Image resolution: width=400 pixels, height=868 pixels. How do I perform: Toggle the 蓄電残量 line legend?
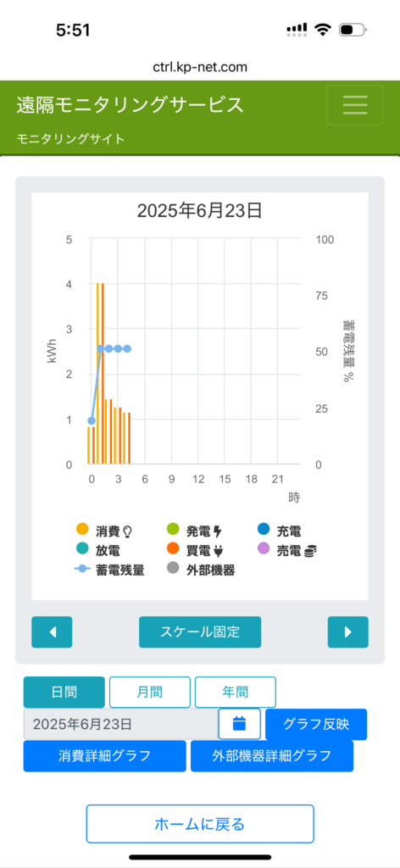point(110,570)
